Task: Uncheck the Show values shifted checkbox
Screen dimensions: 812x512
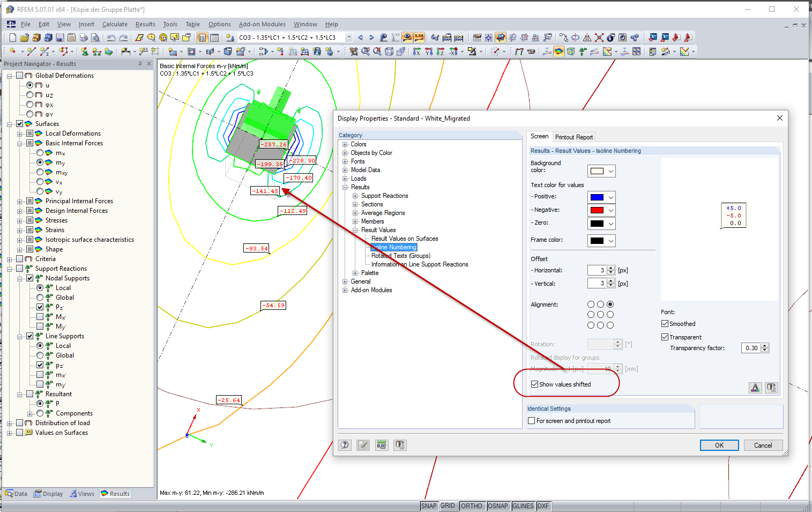Action: (534, 384)
